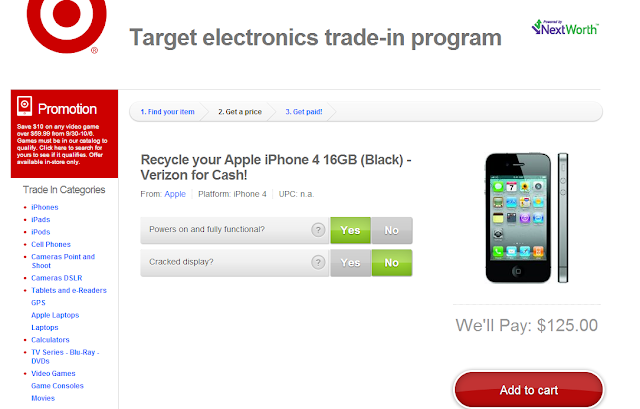Image resolution: width=640 pixels, height=409 pixels.
Task: Click the Target bullseye logo
Action: [x=67, y=24]
